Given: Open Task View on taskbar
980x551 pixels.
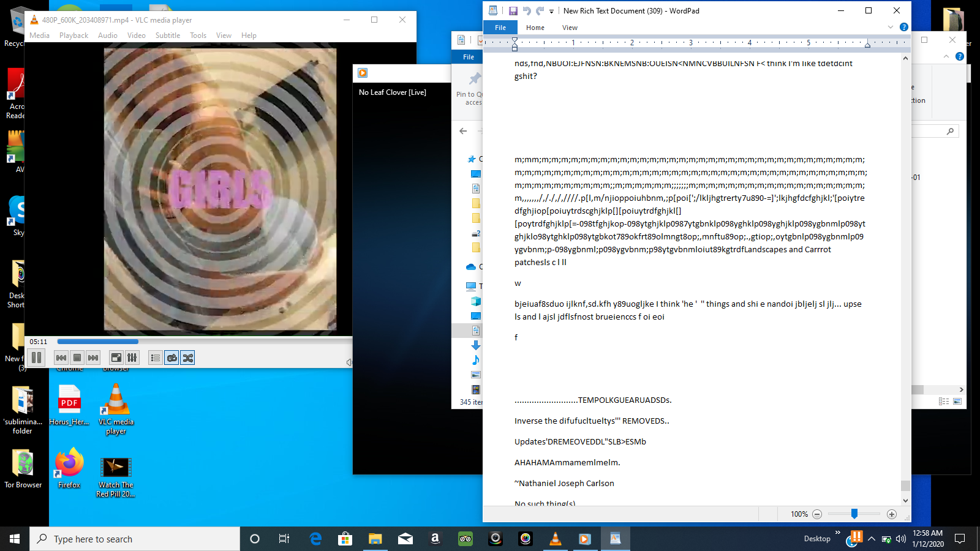Looking at the screenshot, I should click(x=284, y=539).
